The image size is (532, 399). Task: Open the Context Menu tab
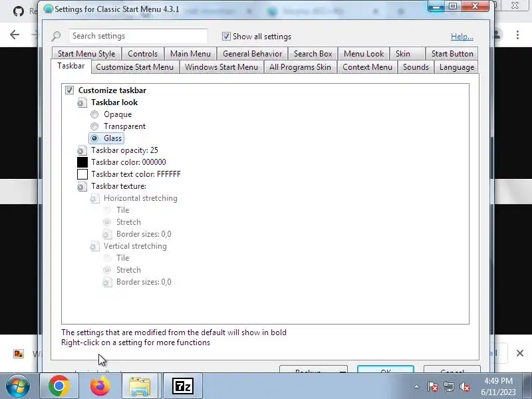pos(368,67)
